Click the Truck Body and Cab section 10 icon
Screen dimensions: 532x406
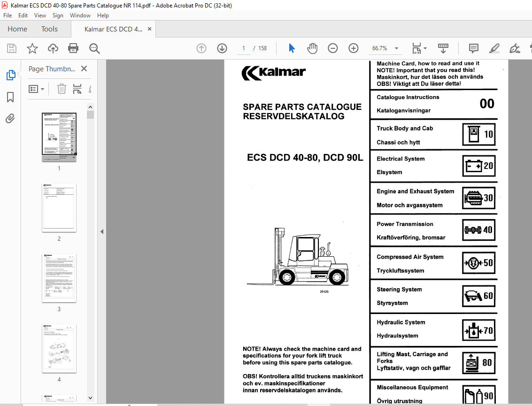(479, 134)
